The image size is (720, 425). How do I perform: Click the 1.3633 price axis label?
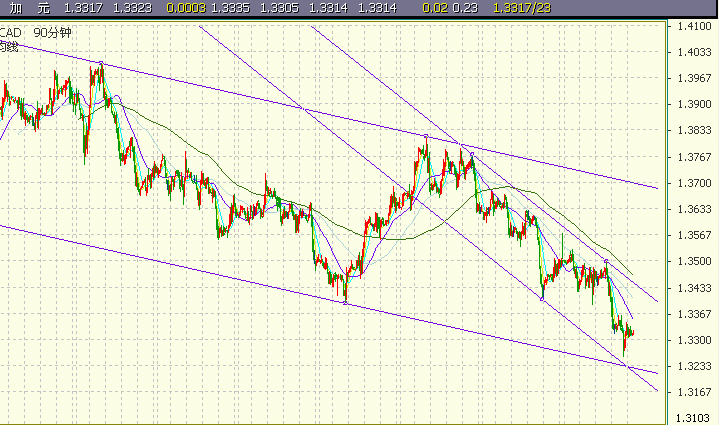coord(694,209)
